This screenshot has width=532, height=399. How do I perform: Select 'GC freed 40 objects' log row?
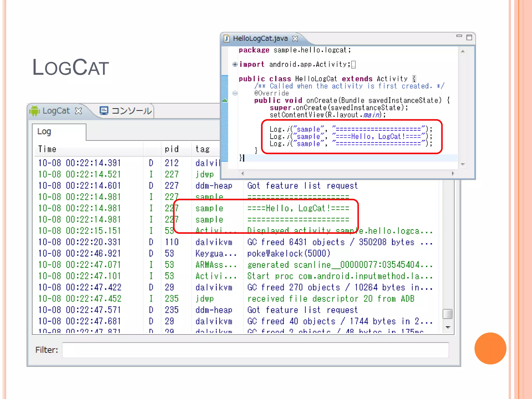pos(236,321)
